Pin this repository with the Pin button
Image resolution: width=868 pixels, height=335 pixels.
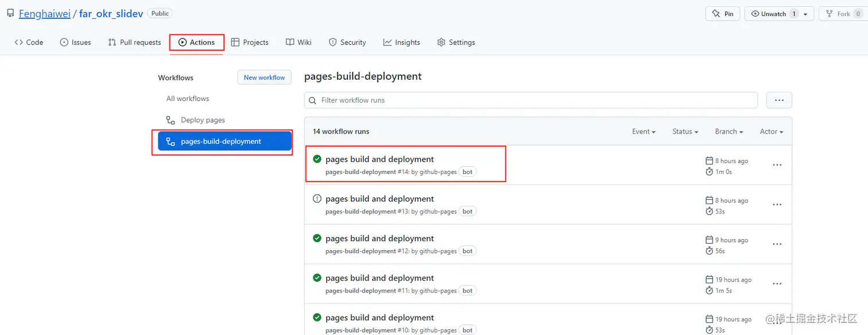[x=722, y=14]
